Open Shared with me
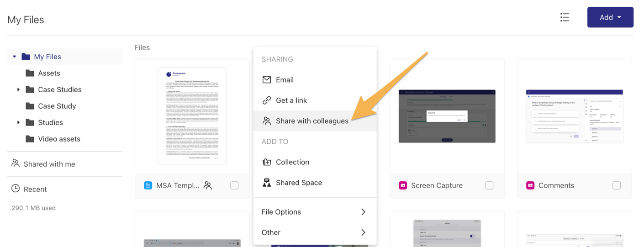644x247 pixels. (49, 164)
